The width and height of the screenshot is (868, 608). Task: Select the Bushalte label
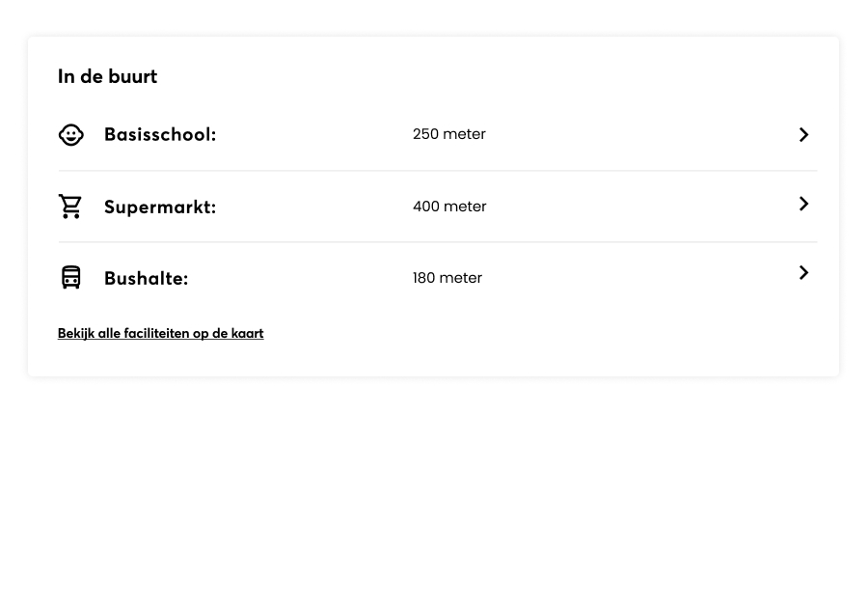pyautogui.click(x=147, y=278)
